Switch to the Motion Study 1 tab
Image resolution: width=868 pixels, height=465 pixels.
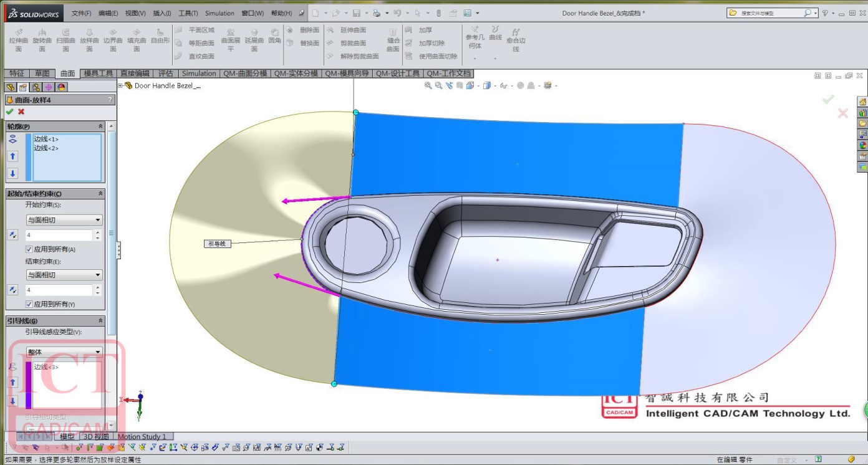click(142, 436)
